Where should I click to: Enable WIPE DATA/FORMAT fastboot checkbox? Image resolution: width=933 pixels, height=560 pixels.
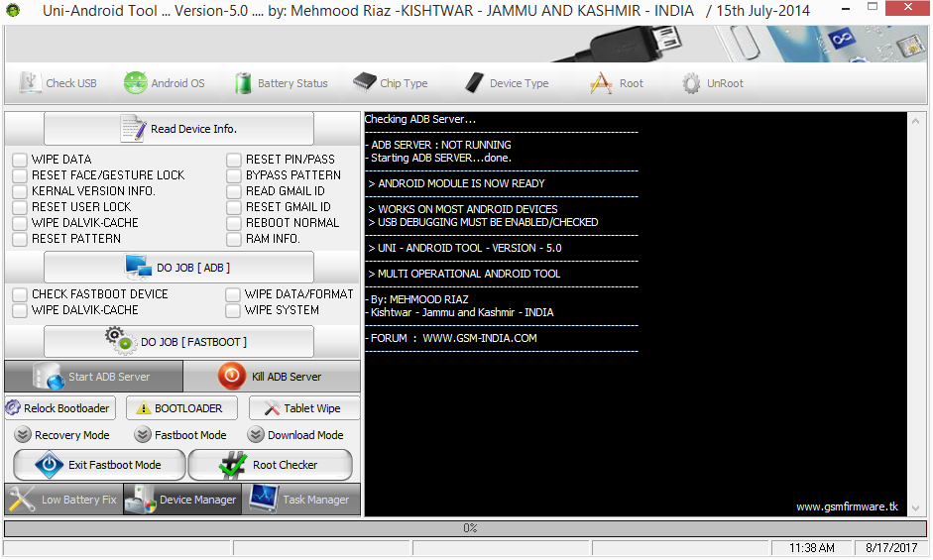point(233,294)
